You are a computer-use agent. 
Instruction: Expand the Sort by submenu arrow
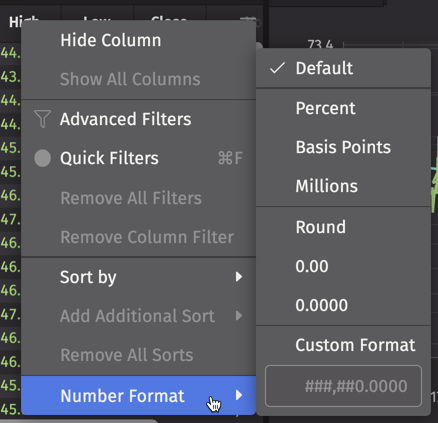239,277
